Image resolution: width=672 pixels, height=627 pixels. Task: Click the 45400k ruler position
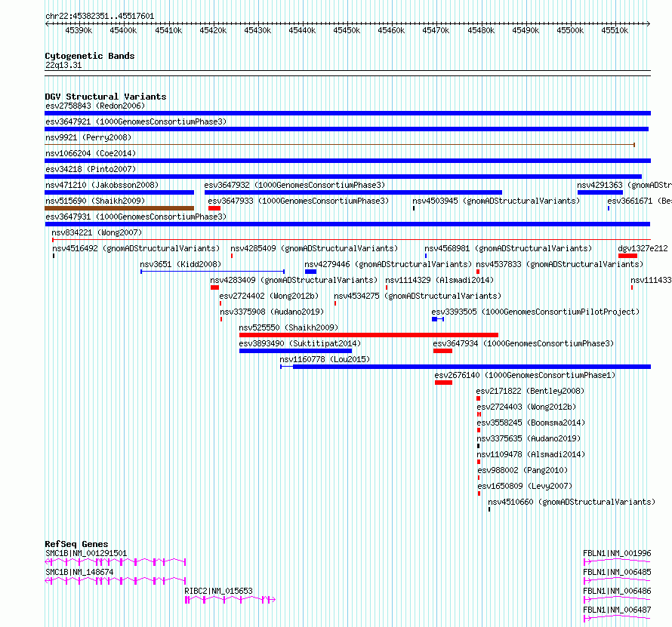coord(123,30)
